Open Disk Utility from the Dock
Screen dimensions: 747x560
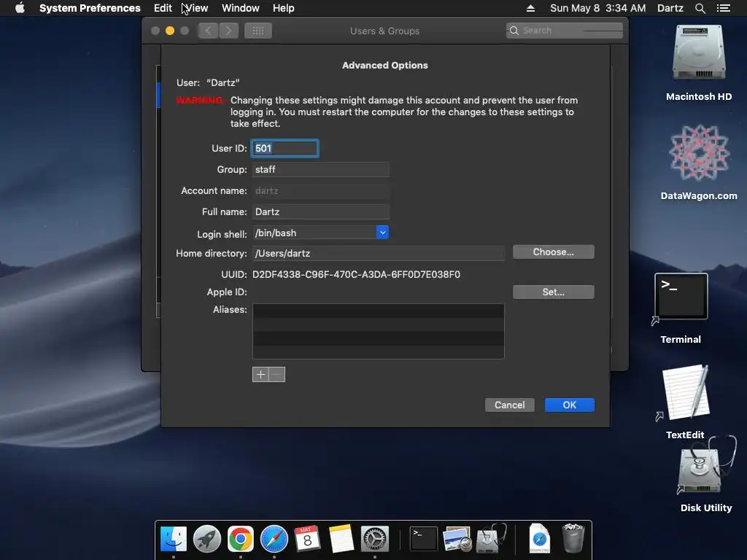click(491, 539)
